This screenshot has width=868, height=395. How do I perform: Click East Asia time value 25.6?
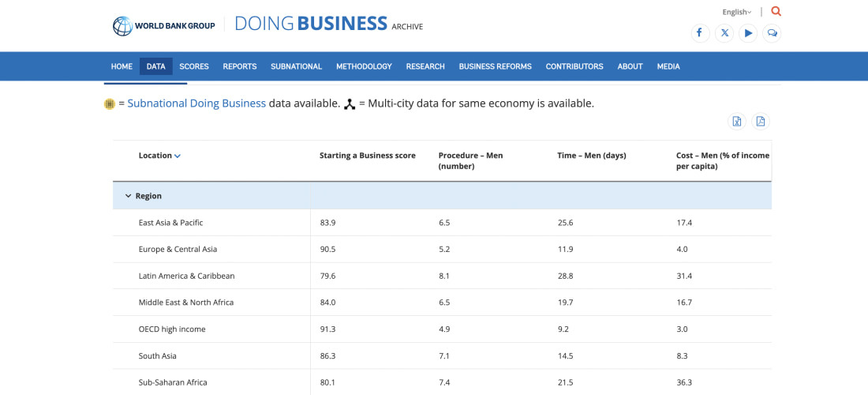click(x=565, y=223)
